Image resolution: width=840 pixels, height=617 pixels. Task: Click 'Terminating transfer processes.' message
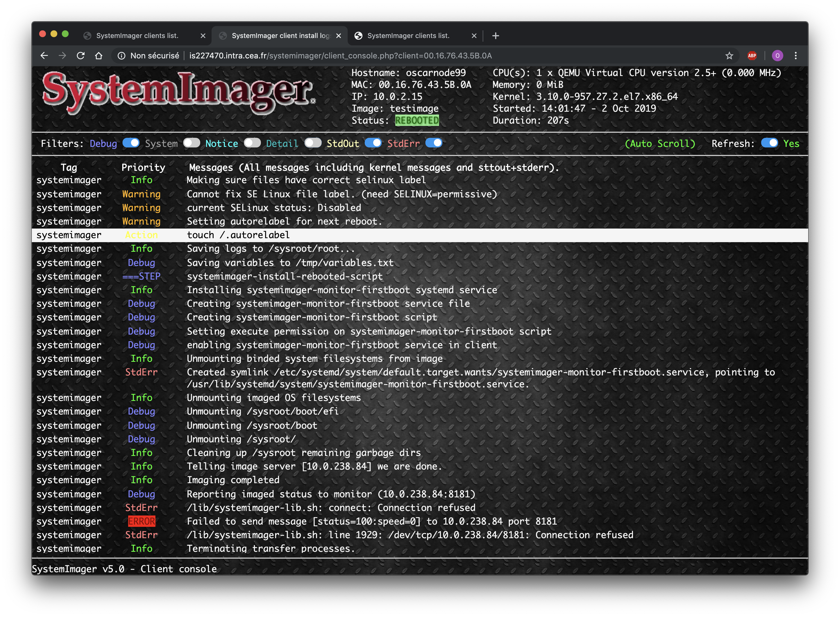point(271,549)
